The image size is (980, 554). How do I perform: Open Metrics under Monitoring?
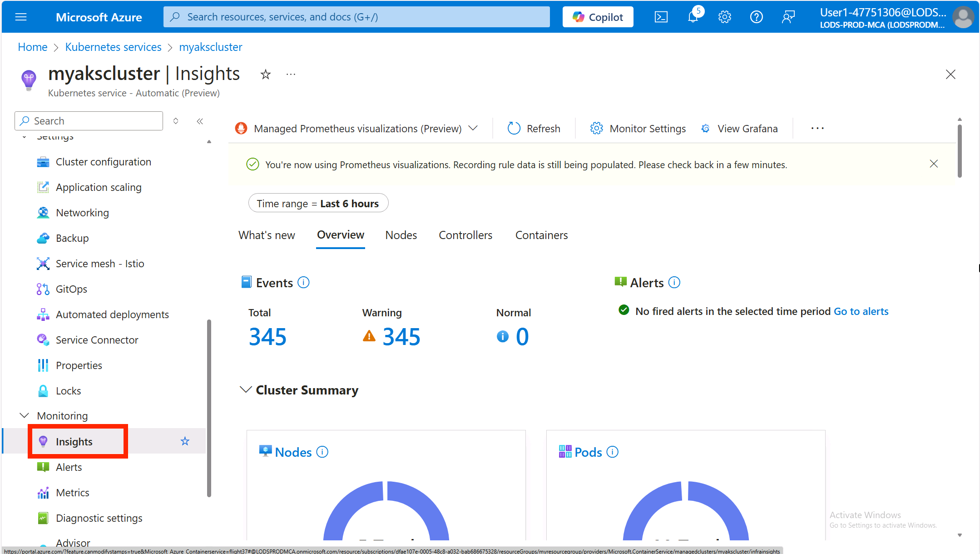pos(72,493)
